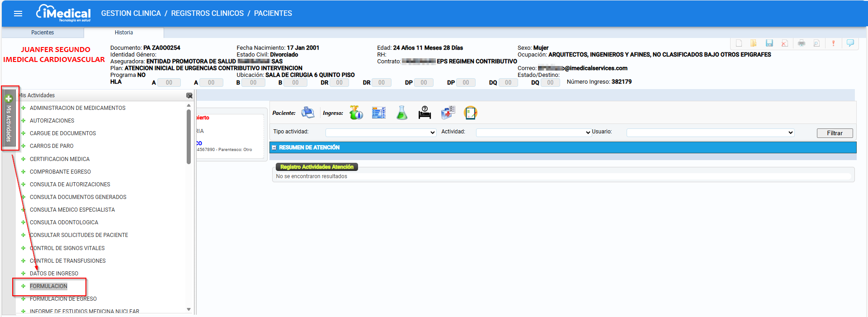Image resolution: width=868 pixels, height=317 pixels.
Task: Open FORMULACION in the activities list
Action: (48, 286)
